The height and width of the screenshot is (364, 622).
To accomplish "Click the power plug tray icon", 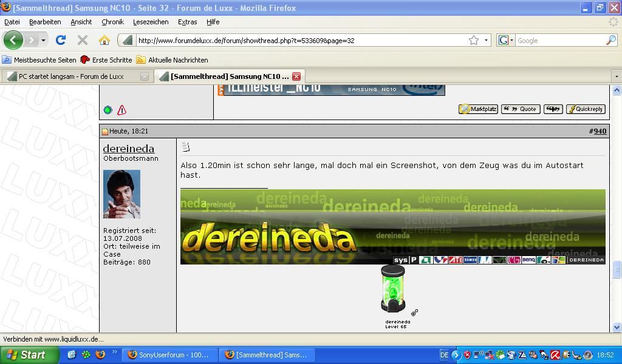I will tap(566, 355).
